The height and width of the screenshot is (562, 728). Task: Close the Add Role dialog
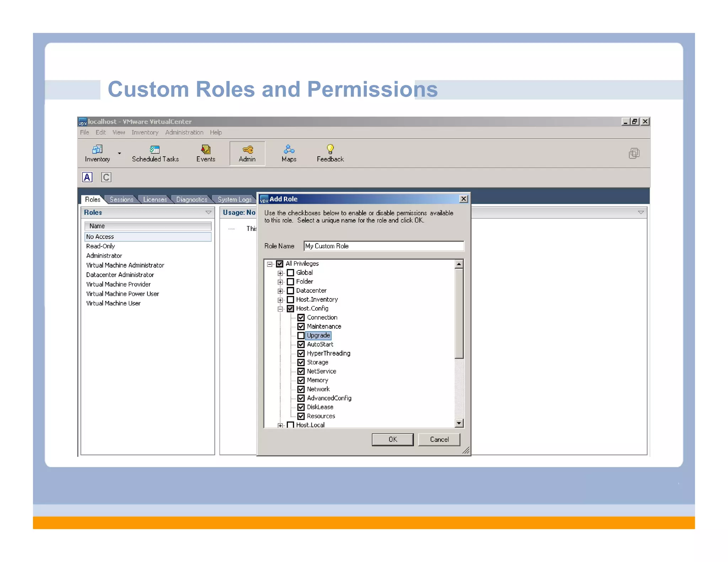coord(464,199)
